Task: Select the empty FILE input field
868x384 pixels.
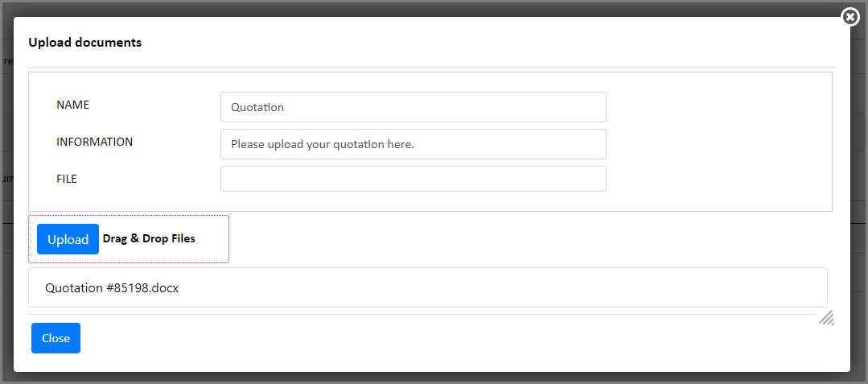Action: (x=413, y=179)
